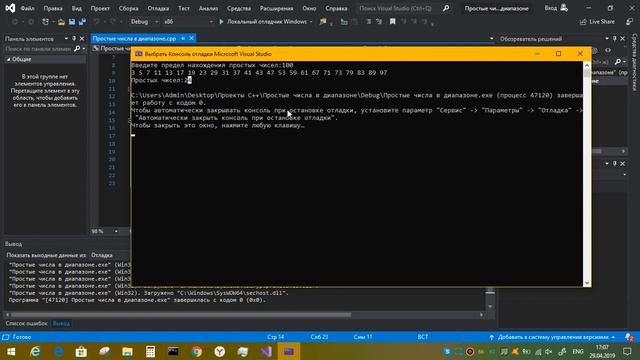Open Microsoft Store from the taskbar

click(x=81, y=351)
